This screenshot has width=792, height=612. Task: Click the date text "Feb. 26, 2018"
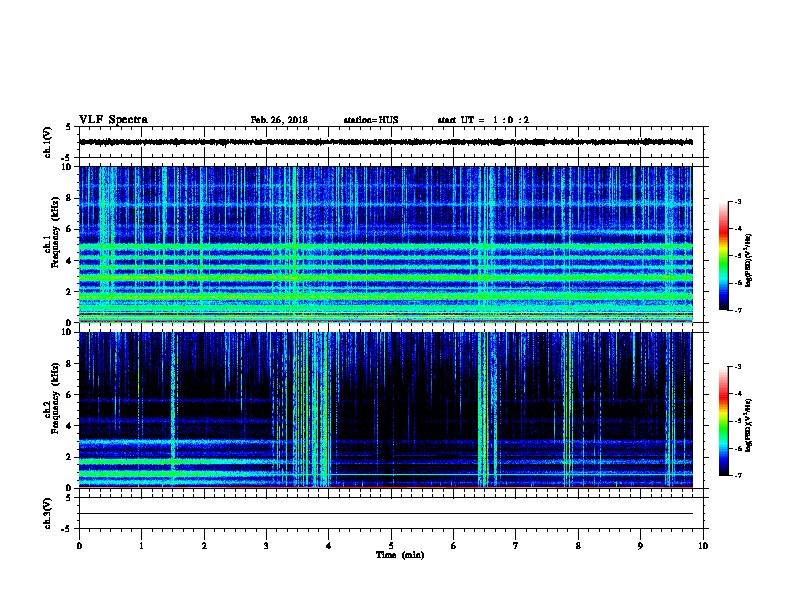279,120
